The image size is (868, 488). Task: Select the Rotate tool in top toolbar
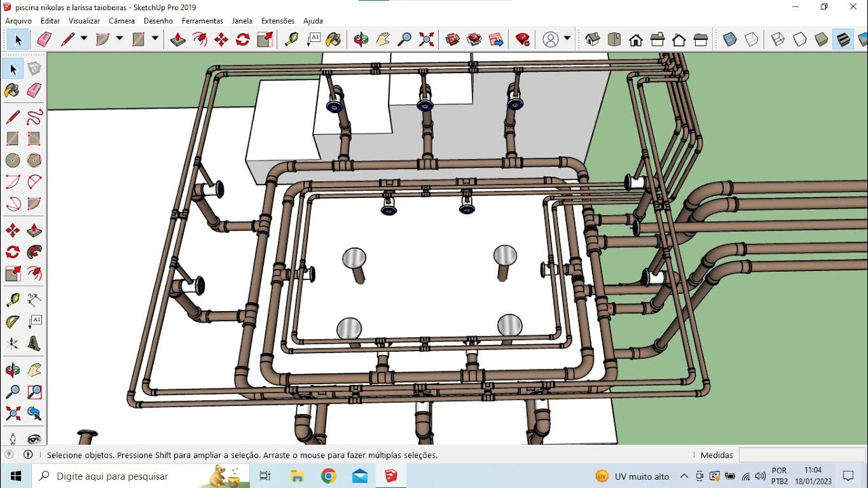click(x=243, y=39)
